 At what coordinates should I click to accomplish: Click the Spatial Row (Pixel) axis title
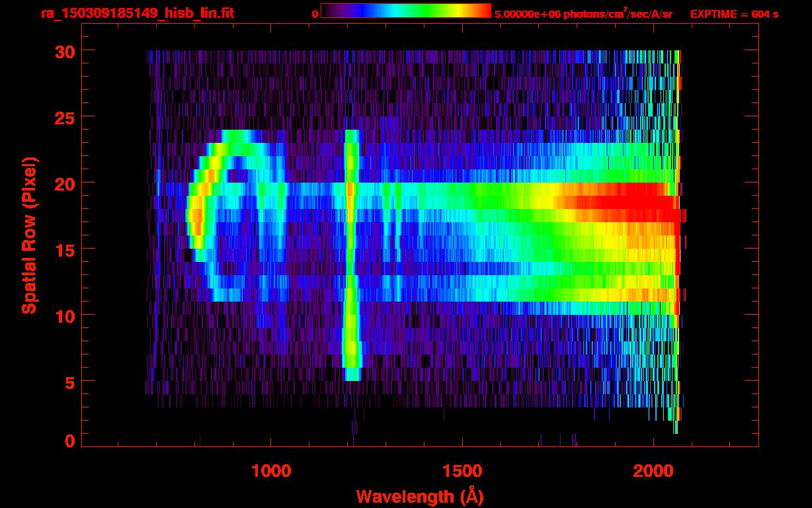pyautogui.click(x=29, y=235)
